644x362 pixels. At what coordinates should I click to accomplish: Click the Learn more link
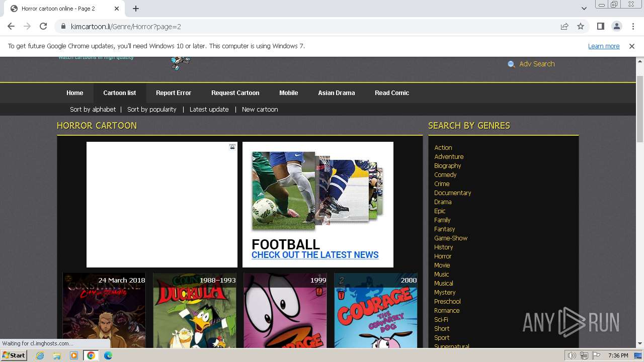pyautogui.click(x=604, y=46)
